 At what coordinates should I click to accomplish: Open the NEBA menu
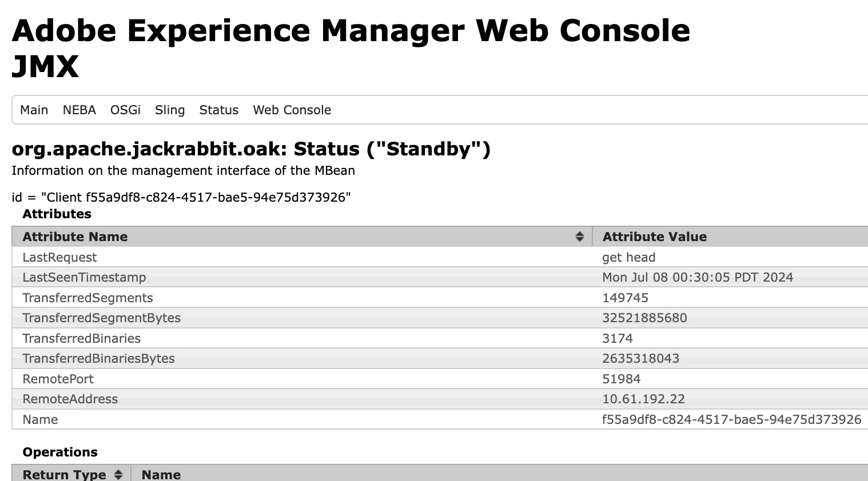point(79,110)
